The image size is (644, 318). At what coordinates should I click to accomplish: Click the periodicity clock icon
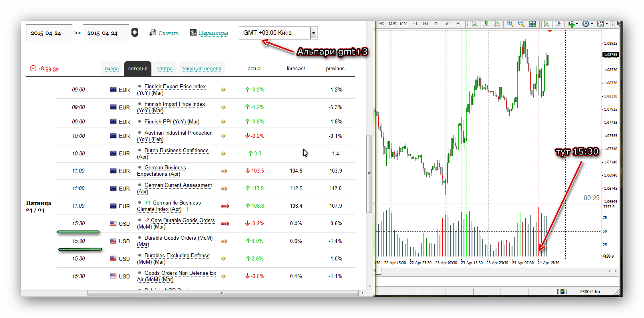coord(586,24)
